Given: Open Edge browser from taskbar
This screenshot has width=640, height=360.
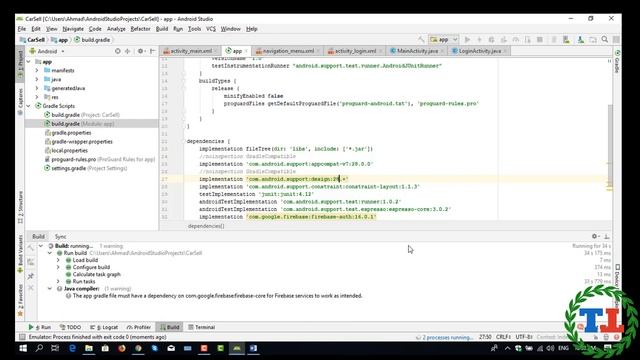Looking at the screenshot, I should pos(72,348).
